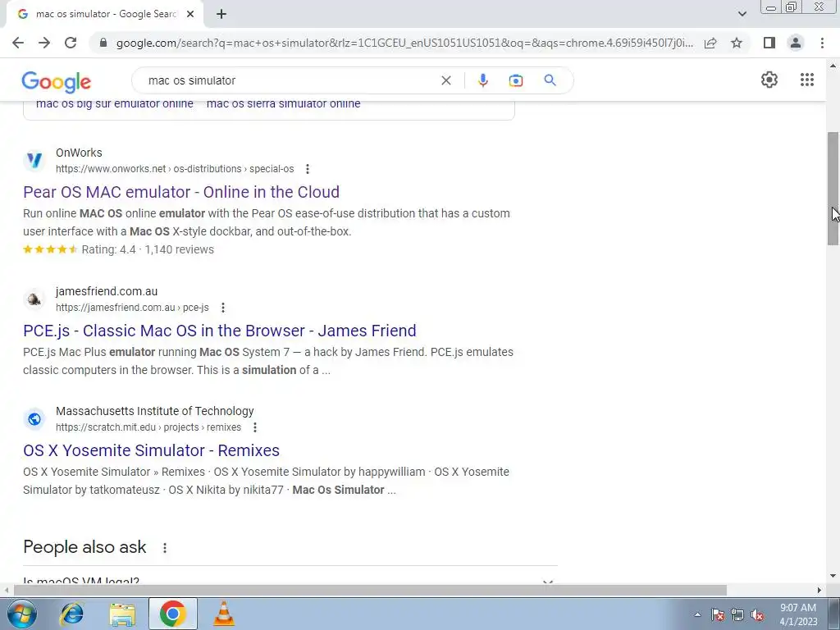Click the horizontal scrollbar thumb
This screenshot has width=840, height=630.
(x=370, y=590)
